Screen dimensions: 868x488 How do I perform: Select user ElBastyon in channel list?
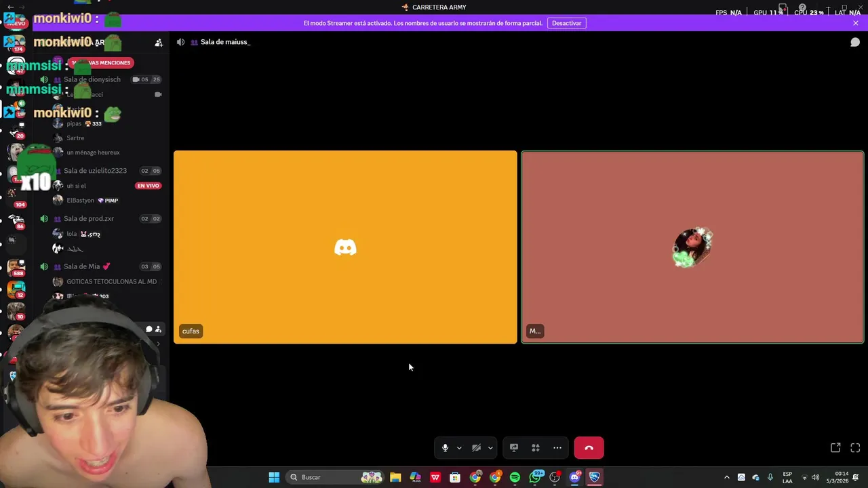pos(80,201)
